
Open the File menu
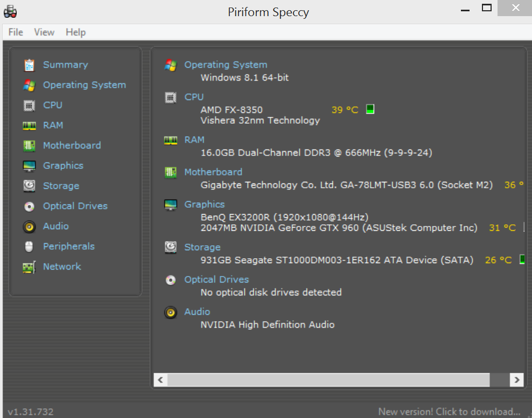16,32
